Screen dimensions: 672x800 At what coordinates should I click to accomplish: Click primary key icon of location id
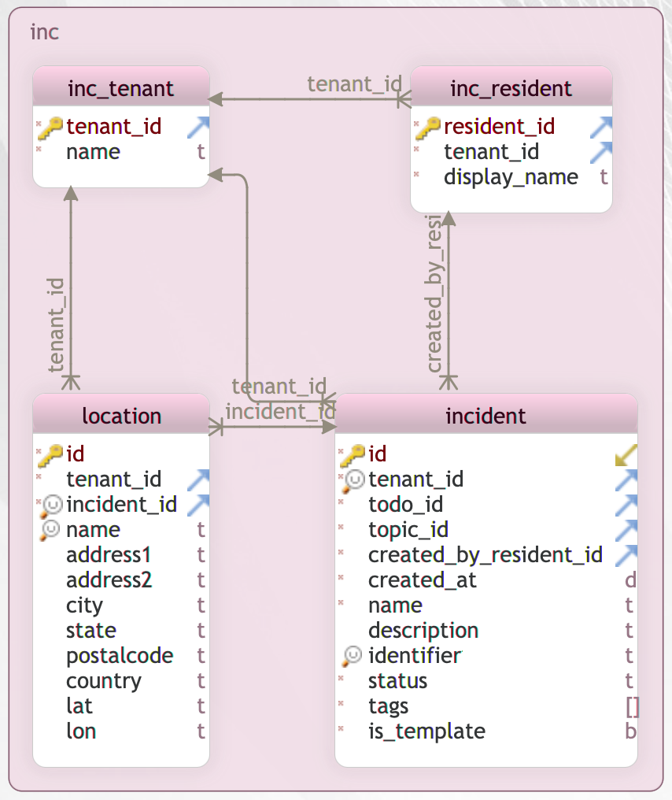coord(50,455)
